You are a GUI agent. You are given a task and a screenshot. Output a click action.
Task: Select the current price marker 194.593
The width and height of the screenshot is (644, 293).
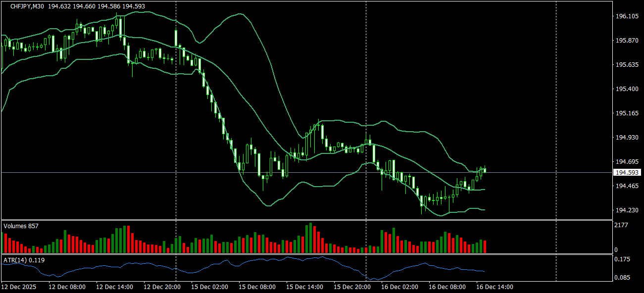point(628,173)
